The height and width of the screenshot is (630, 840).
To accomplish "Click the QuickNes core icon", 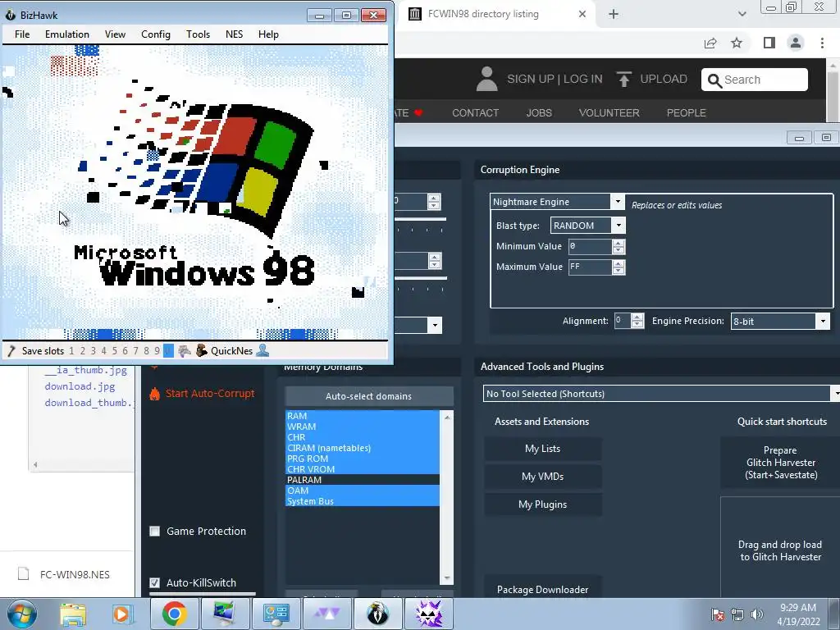I will [x=202, y=351].
